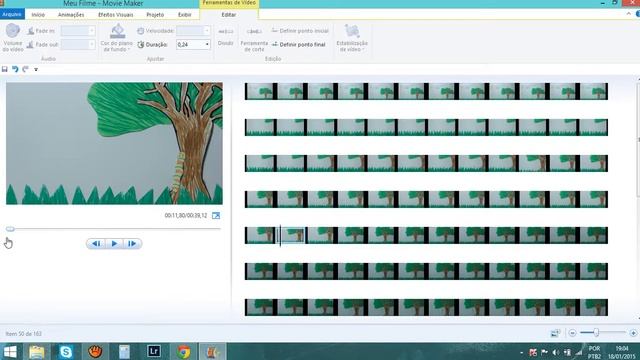The height and width of the screenshot is (360, 640).
Task: Open the Exibir tab
Action: 184,15
